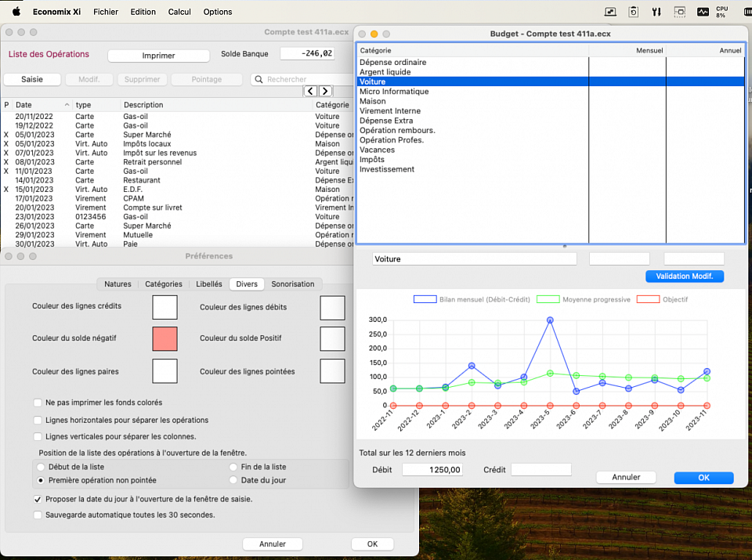Click the 'Validation Modif.' button

(685, 276)
